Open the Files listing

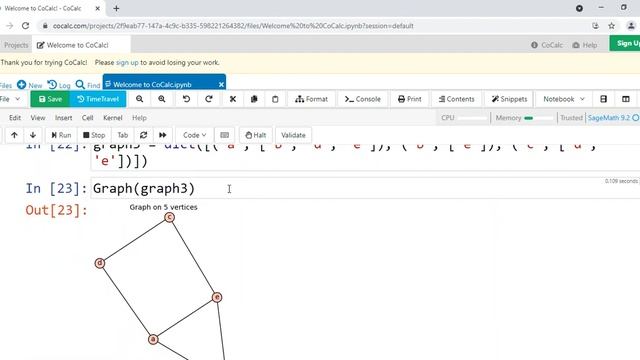(x=6, y=85)
